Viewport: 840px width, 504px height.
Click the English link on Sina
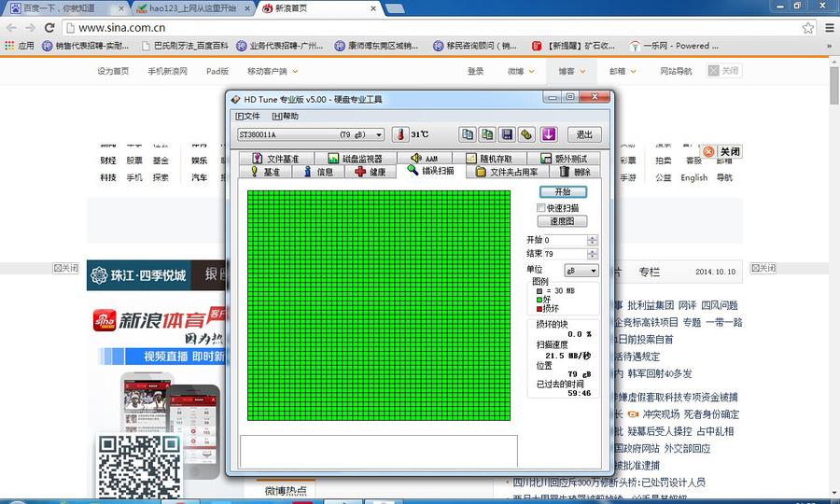[x=694, y=177]
